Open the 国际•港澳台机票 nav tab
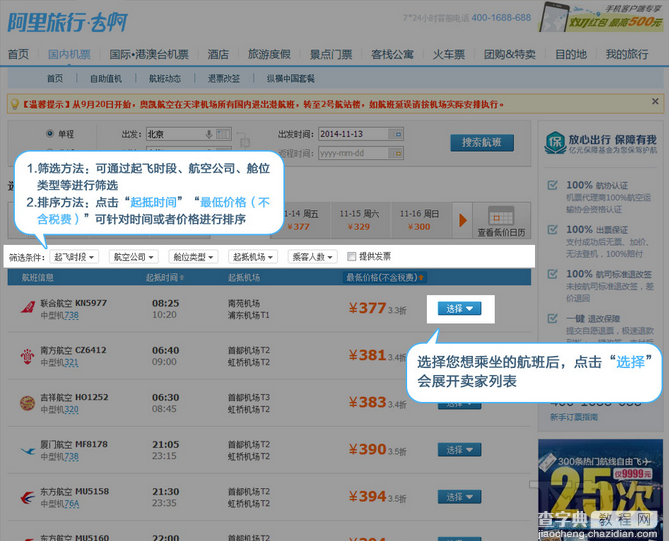This screenshot has width=669, height=541. pyautogui.click(x=149, y=55)
